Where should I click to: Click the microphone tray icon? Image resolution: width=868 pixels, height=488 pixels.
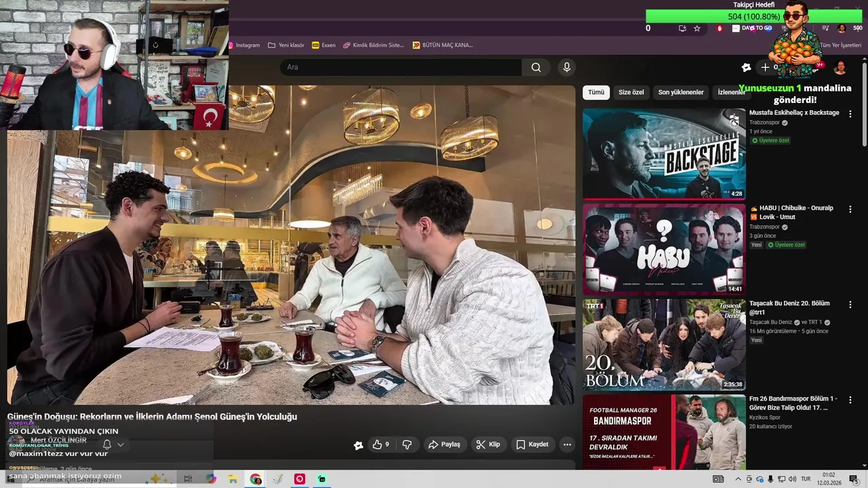[x=770, y=479]
